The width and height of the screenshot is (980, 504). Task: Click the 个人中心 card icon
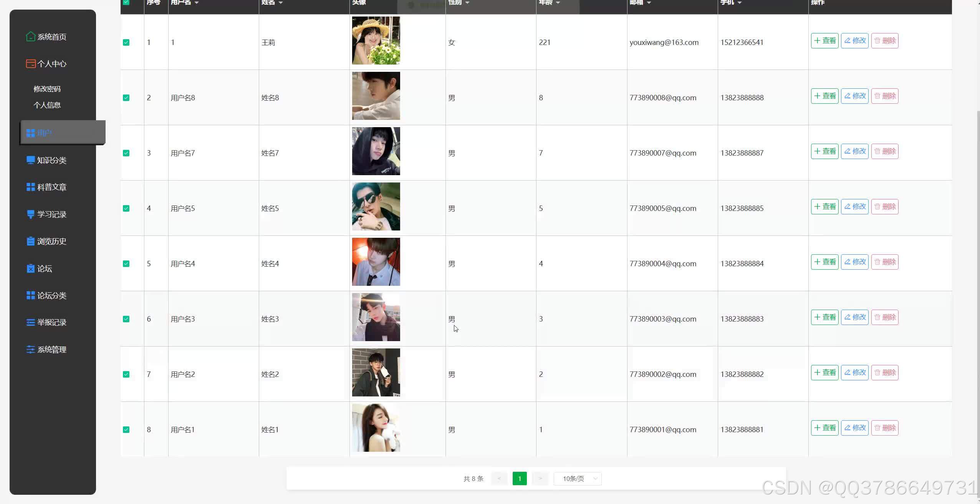coord(30,64)
